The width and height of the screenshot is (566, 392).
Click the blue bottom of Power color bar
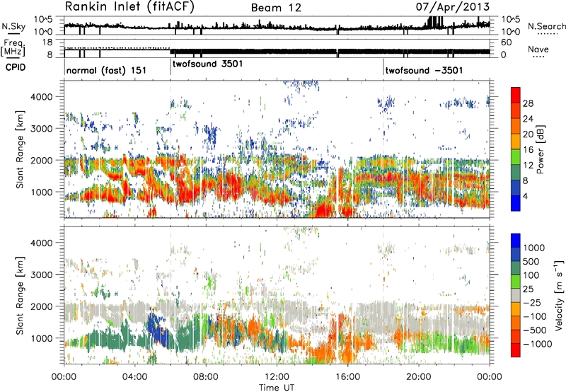516,203
